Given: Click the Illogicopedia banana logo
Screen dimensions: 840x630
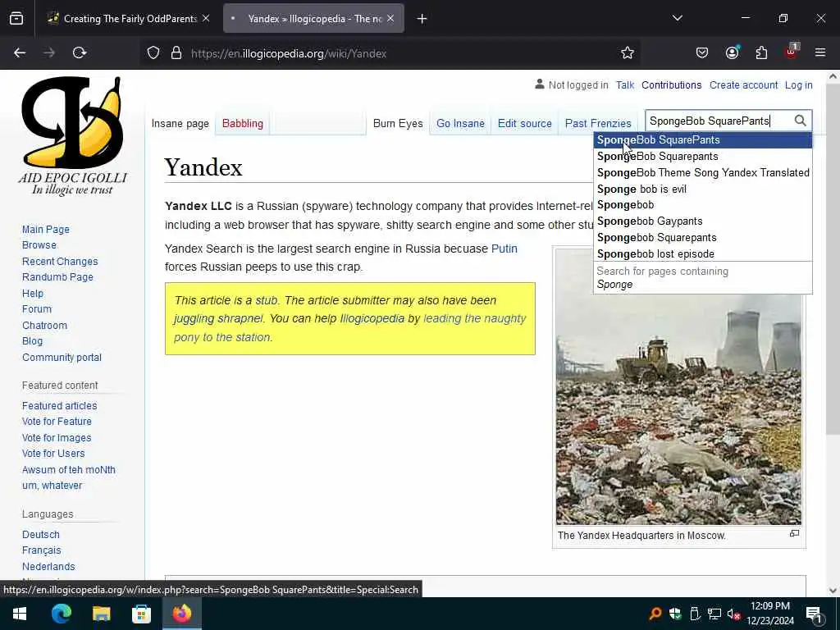Looking at the screenshot, I should tap(72, 135).
